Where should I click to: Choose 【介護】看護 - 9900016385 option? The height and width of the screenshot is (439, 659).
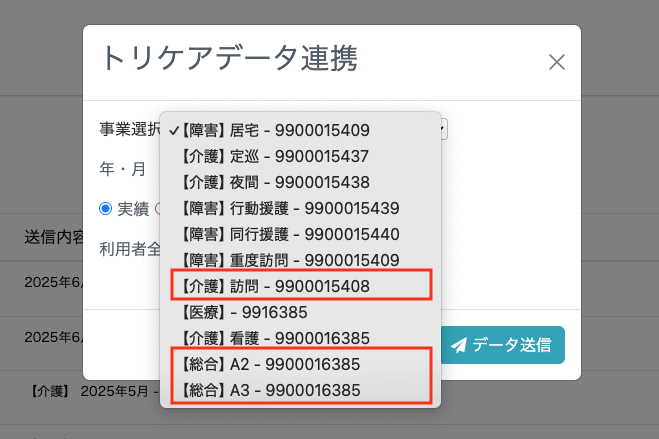click(301, 339)
